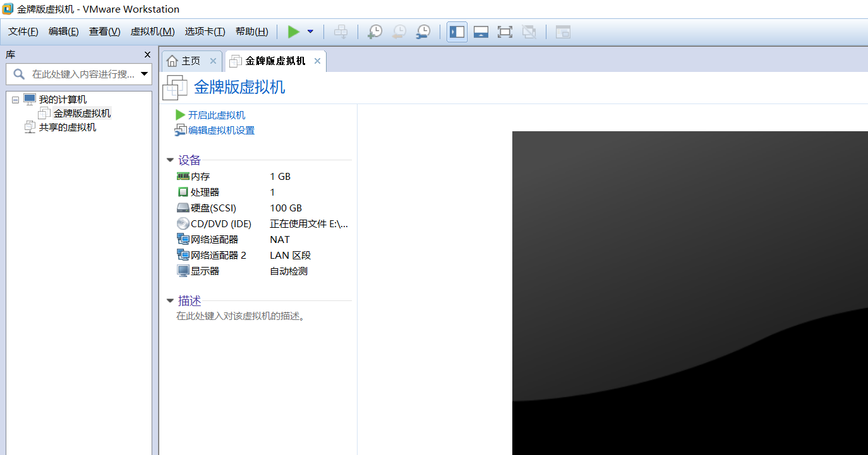The height and width of the screenshot is (455, 868).
Task: Click the virtual machine black screen preview
Action: point(690,293)
